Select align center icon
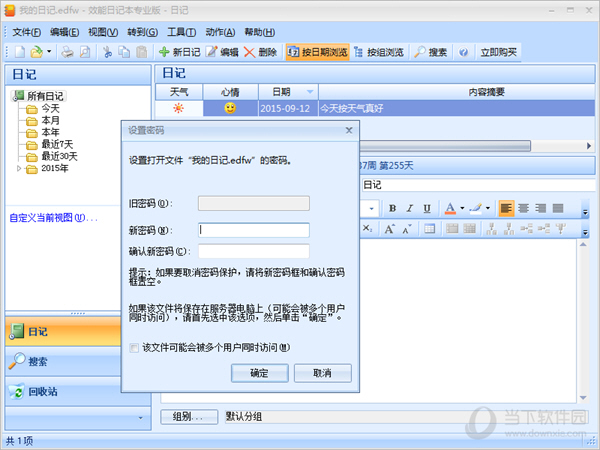The width and height of the screenshot is (600, 450). coord(523,208)
